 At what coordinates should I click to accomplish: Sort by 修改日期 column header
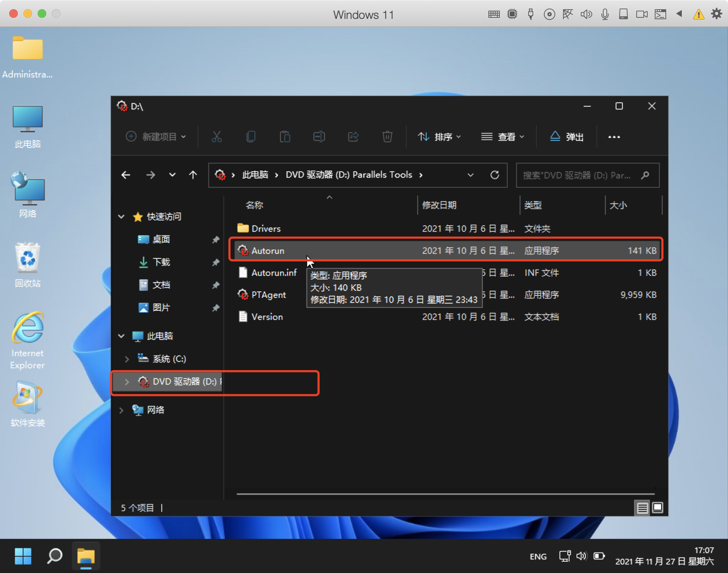click(x=439, y=205)
